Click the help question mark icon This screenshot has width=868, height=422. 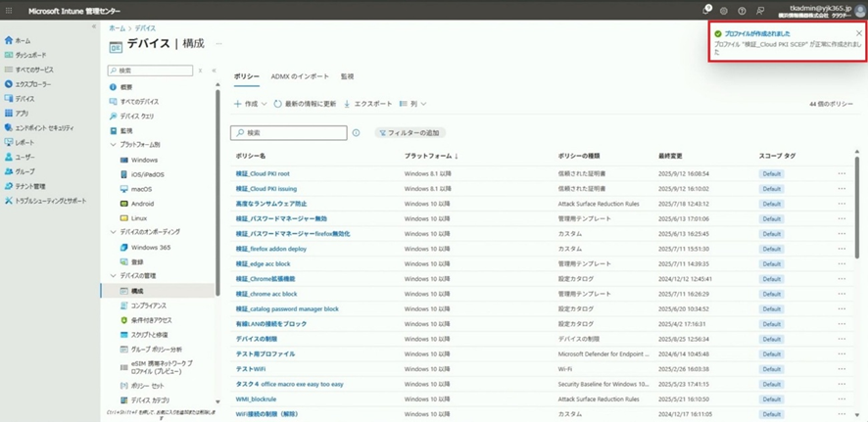[742, 11]
